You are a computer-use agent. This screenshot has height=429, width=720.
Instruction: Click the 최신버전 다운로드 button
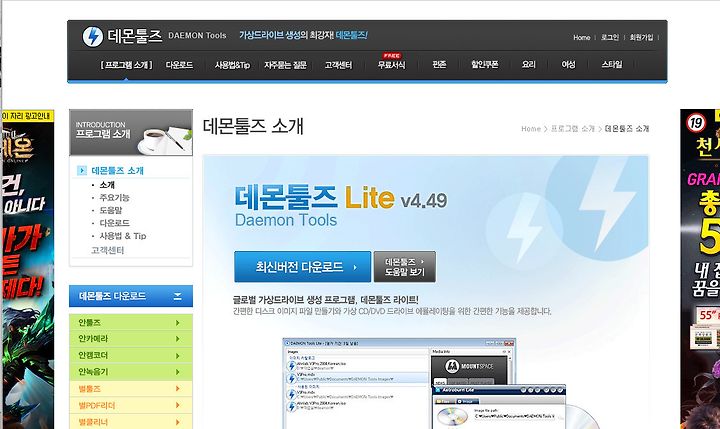302,267
